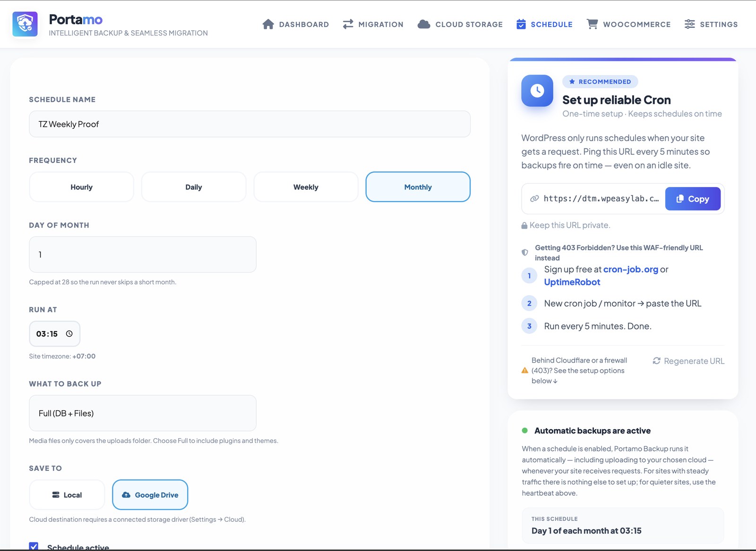Open the Settings menu item
This screenshot has height=551, width=756.
pos(711,24)
